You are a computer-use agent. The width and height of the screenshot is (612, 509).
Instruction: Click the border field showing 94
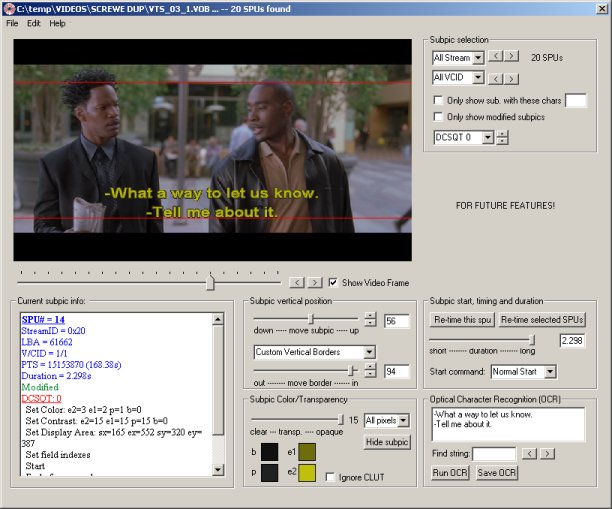pos(397,371)
